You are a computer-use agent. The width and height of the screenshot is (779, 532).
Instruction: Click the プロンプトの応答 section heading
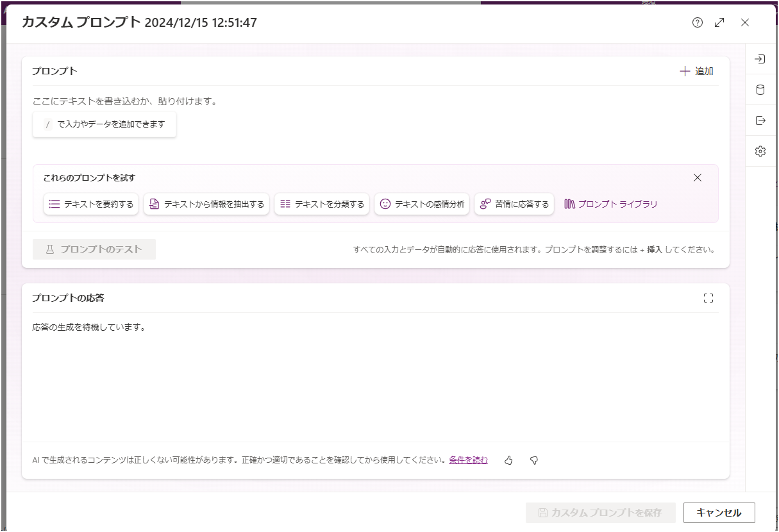[x=68, y=298]
